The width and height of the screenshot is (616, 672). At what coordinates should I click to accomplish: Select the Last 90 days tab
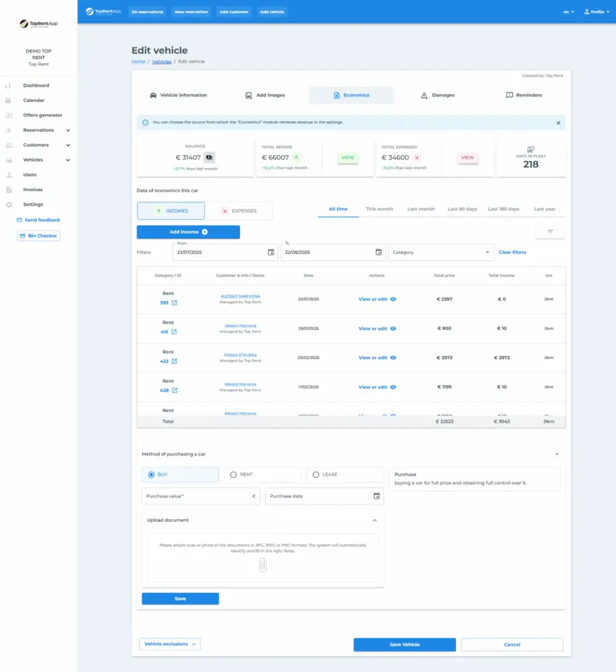pyautogui.click(x=462, y=209)
